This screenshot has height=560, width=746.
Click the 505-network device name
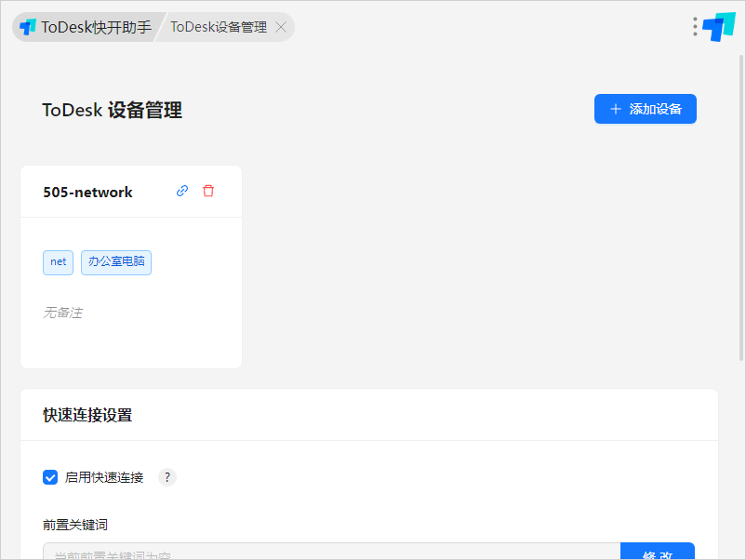click(87, 193)
